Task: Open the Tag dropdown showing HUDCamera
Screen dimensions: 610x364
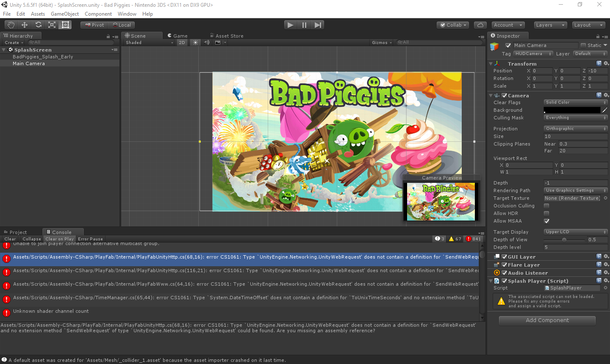Action: coord(533,54)
